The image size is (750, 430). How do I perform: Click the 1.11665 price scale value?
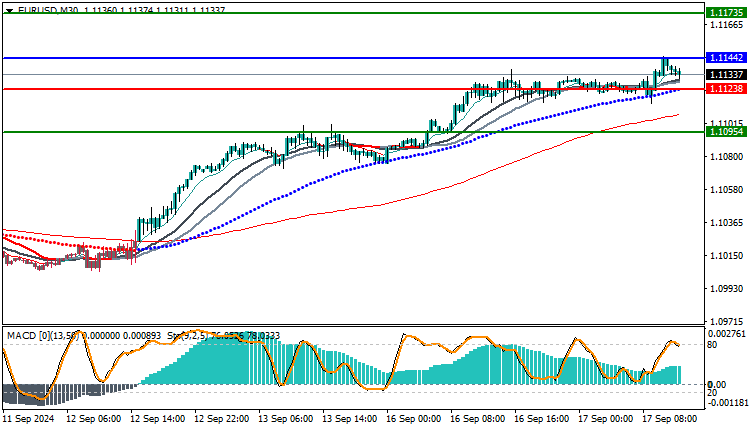coord(727,24)
